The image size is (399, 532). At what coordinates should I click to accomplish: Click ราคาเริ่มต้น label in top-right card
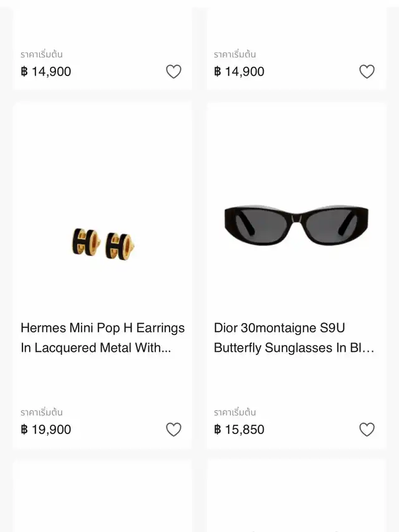pos(235,54)
